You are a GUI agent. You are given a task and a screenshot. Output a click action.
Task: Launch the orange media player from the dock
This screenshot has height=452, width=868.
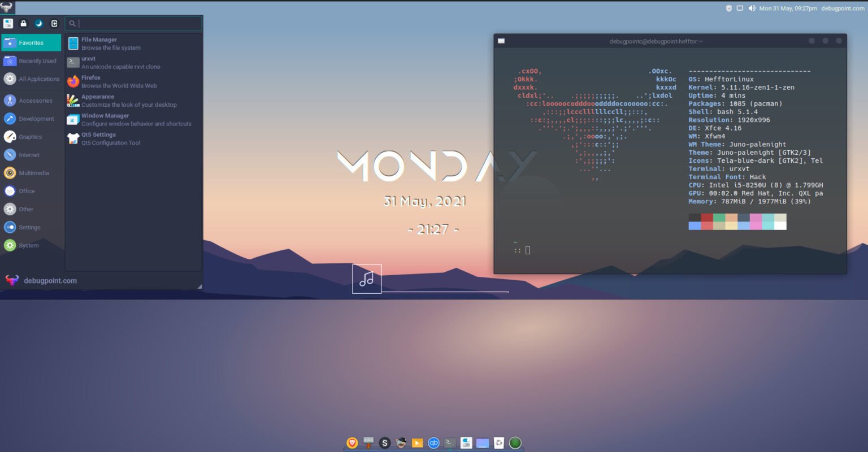tap(416, 443)
